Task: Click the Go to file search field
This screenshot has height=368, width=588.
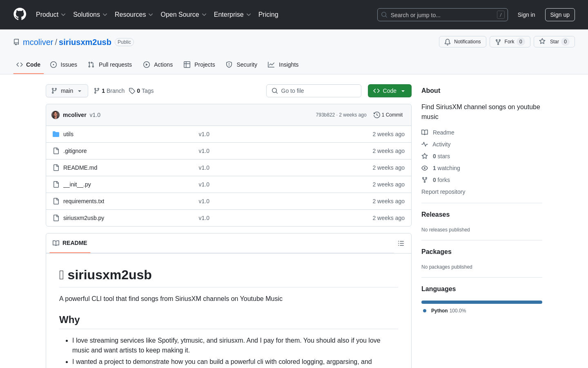Action: point(314,91)
